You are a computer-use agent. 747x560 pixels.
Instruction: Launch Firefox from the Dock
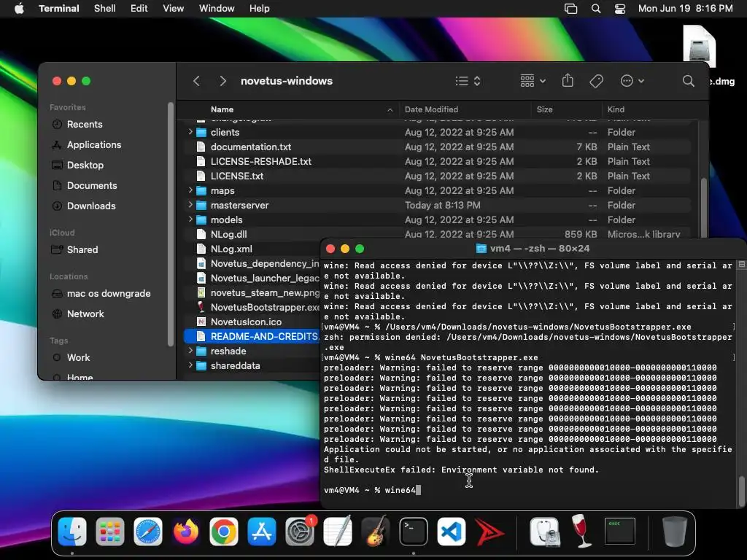click(186, 532)
